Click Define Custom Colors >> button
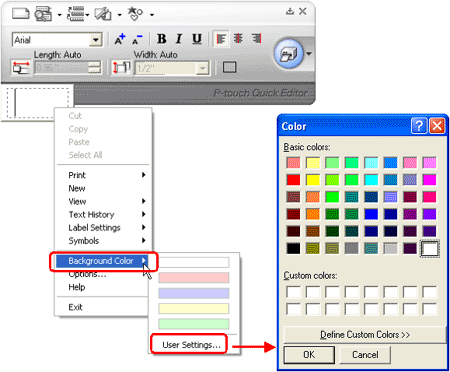The height and width of the screenshot is (372, 450). pos(365,334)
